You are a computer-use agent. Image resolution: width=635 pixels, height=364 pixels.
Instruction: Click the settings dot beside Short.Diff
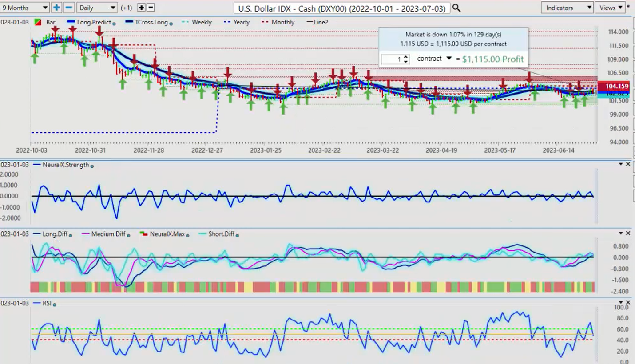(237, 235)
